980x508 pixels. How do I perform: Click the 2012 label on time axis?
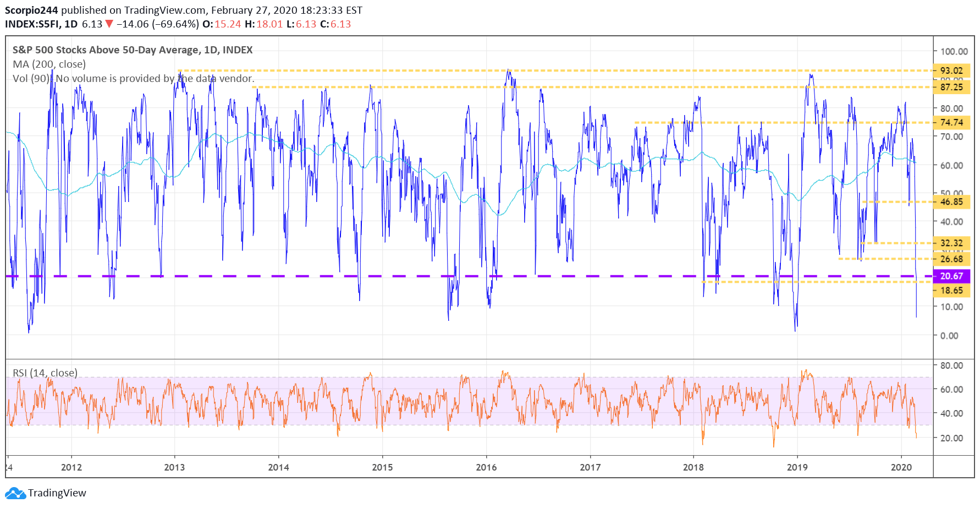(x=71, y=468)
